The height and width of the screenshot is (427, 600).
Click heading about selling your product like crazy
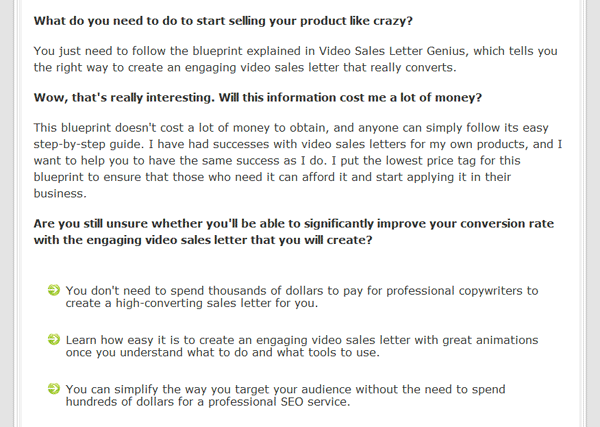point(223,21)
